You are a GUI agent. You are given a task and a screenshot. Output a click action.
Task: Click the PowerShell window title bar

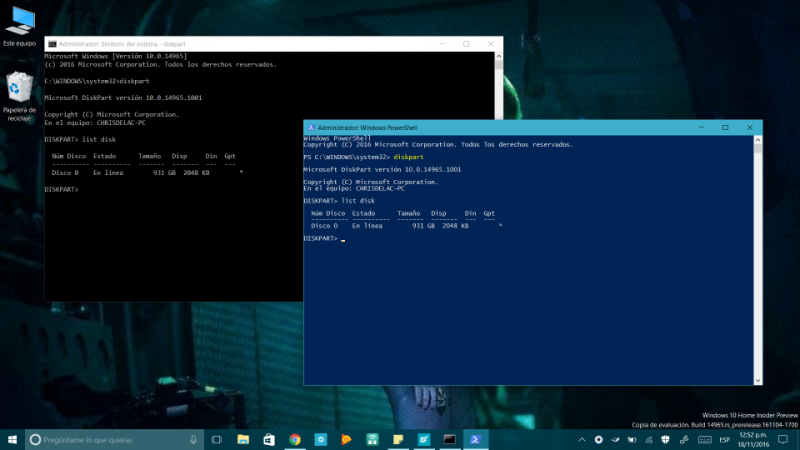(533, 128)
